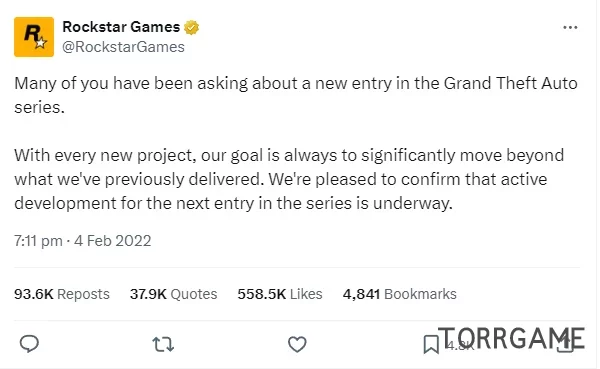This screenshot has height=369, width=600.
Task: Share the post with the share icon
Action: [566, 343]
